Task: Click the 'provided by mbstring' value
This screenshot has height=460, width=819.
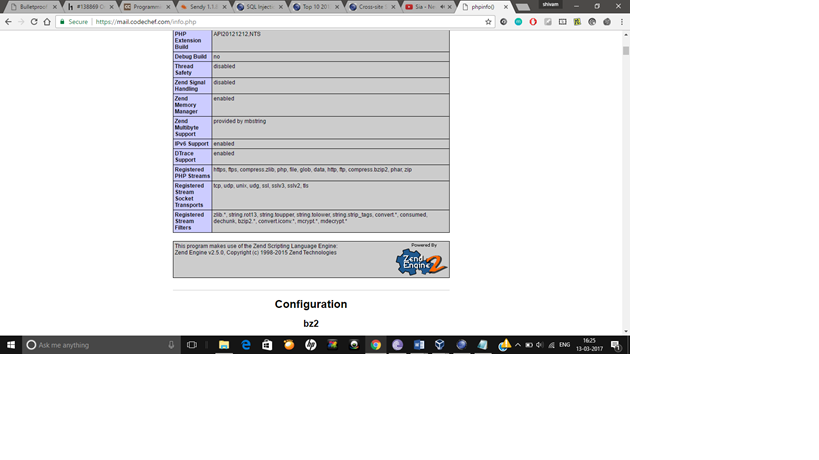Action: [x=239, y=121]
